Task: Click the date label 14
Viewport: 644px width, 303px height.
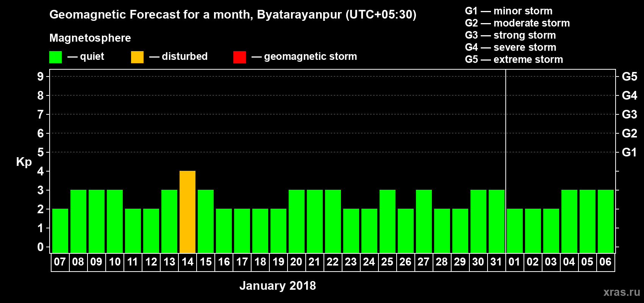Action: (187, 262)
